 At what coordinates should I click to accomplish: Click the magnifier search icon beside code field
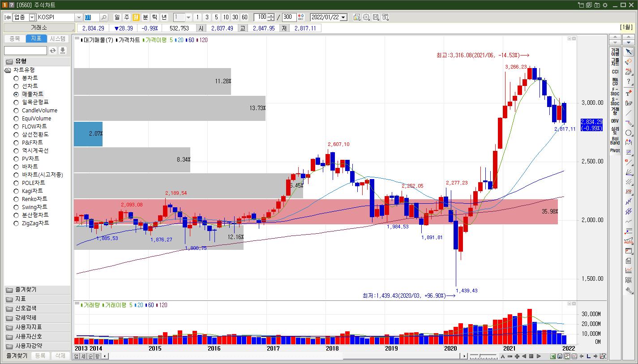coord(104,17)
